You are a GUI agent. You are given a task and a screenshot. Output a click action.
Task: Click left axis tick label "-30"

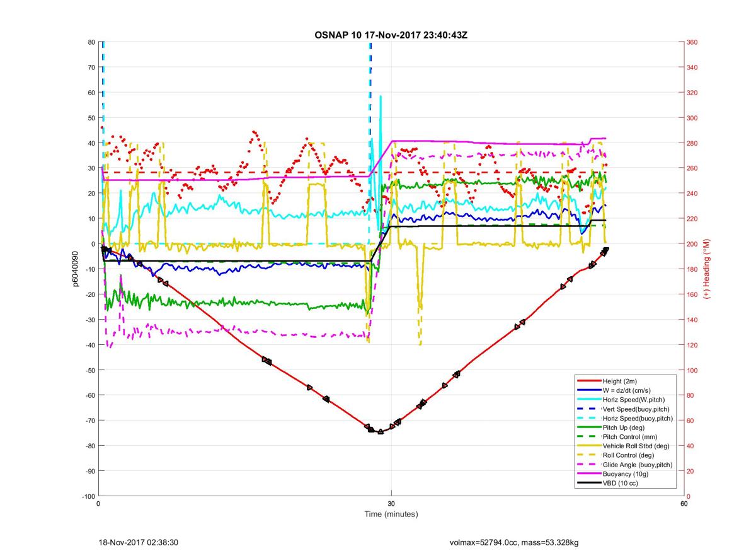89,320
